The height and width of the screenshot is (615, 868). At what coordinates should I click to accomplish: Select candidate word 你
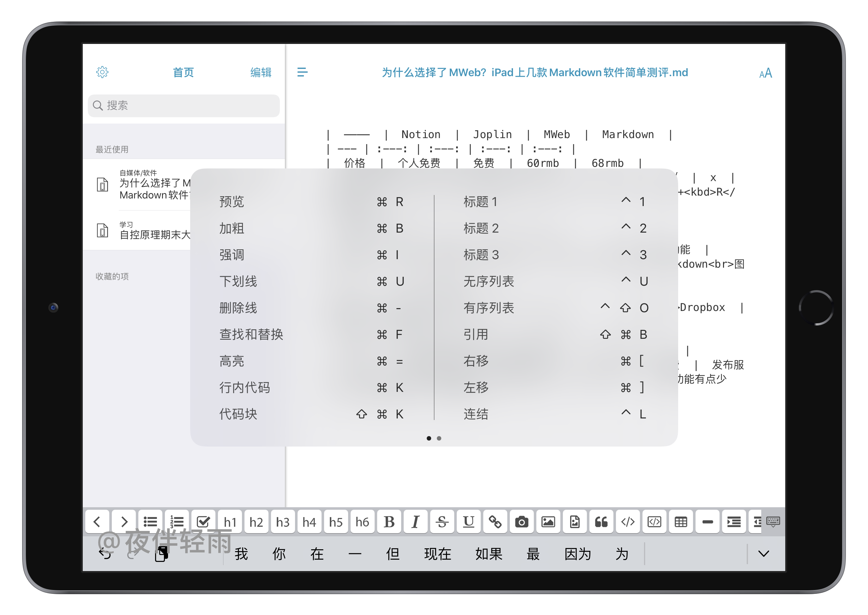point(279,554)
